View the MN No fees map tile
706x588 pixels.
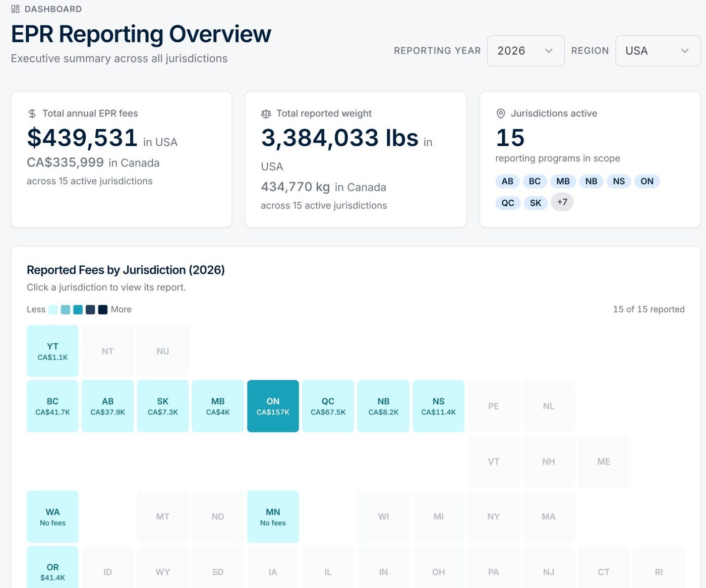point(273,517)
